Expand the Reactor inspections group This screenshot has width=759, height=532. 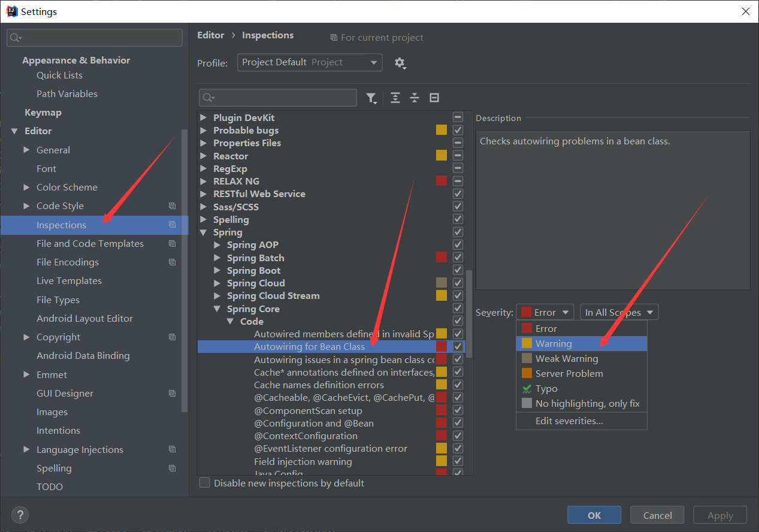(x=203, y=156)
